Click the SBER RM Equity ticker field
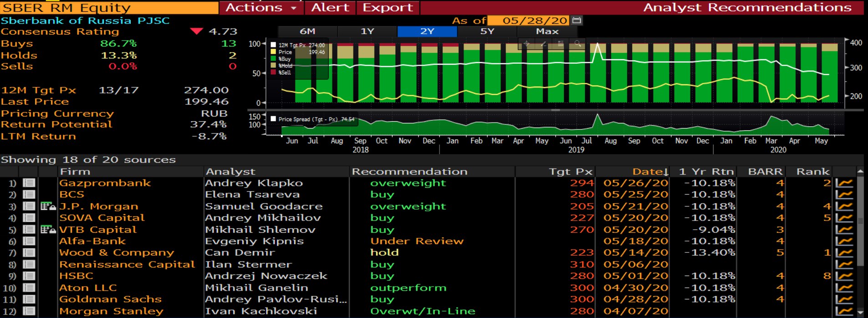Image resolution: width=868 pixels, height=318 pixels. click(x=109, y=8)
